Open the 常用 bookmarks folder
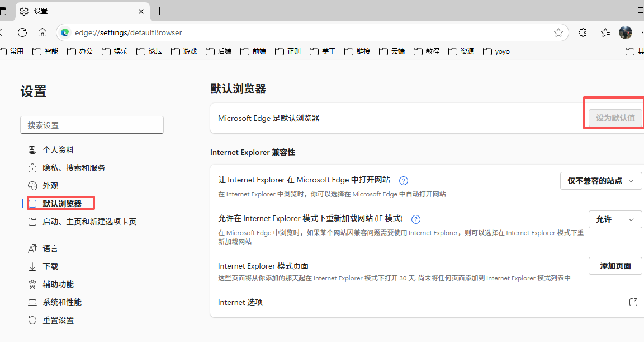This screenshot has height=342, width=644. tap(12, 51)
